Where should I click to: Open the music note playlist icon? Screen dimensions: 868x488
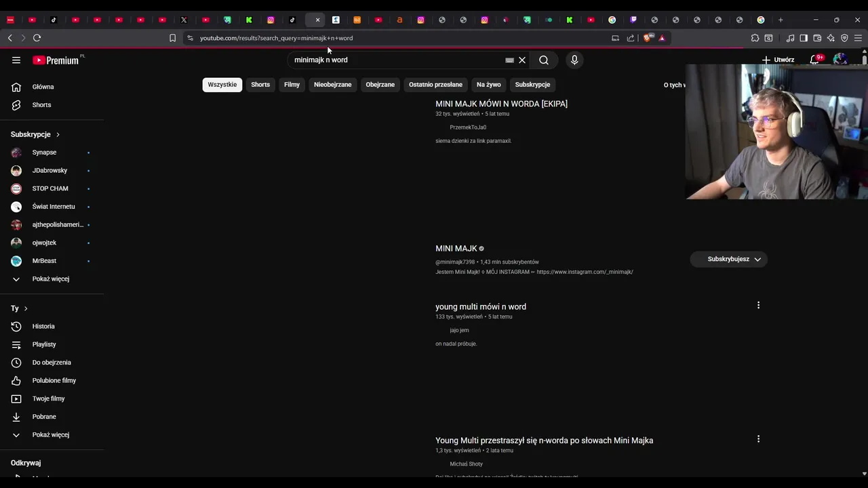(x=790, y=38)
